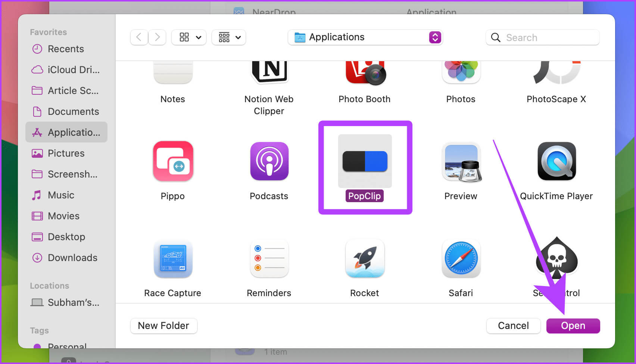
Task: Go forward with the right chevron button
Action: pos(157,37)
